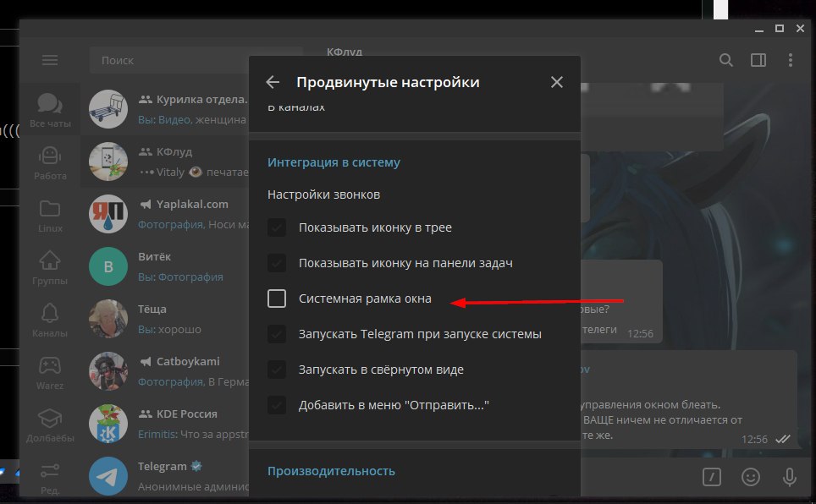Close the advanced settings dialog
The image size is (816, 504).
click(x=557, y=82)
